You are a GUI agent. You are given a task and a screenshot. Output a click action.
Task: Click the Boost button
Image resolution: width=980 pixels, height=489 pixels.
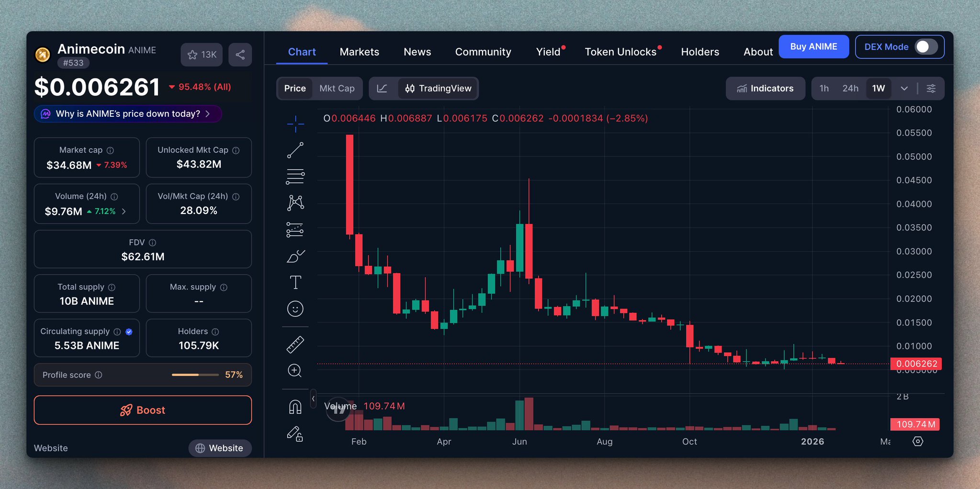click(143, 410)
